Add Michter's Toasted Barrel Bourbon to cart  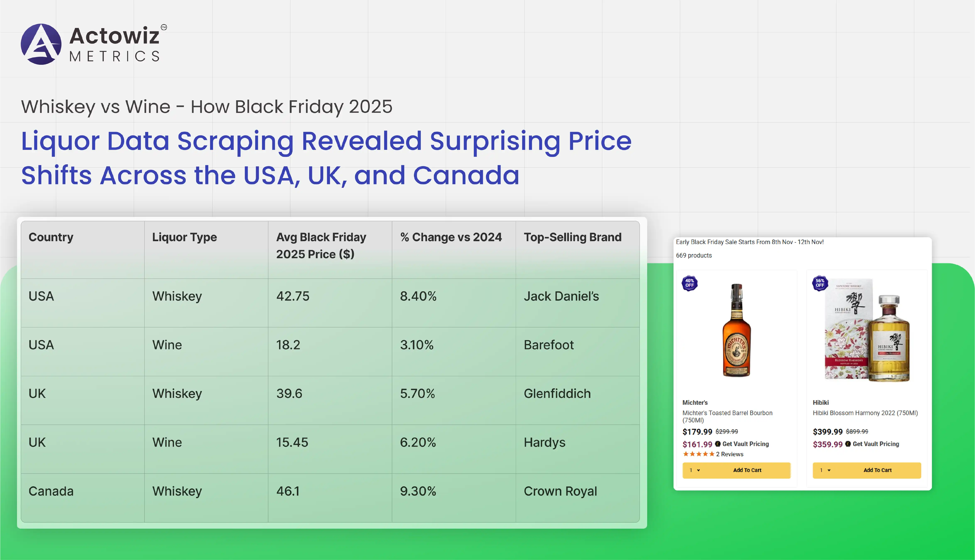click(747, 470)
